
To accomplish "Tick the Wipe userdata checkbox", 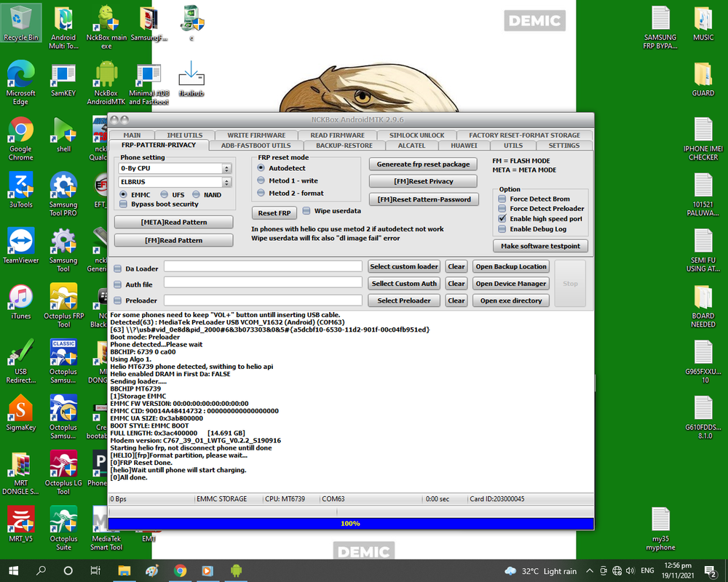I will click(x=306, y=211).
